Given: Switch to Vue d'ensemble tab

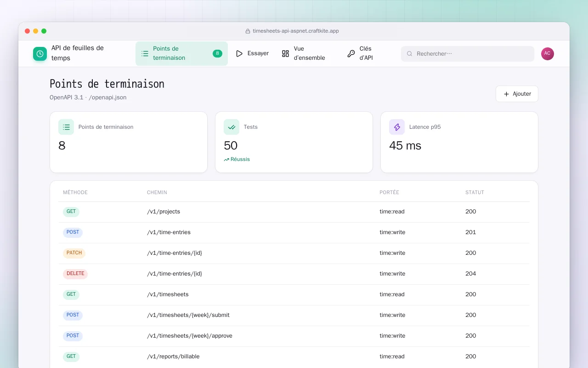Looking at the screenshot, I should 304,54.
